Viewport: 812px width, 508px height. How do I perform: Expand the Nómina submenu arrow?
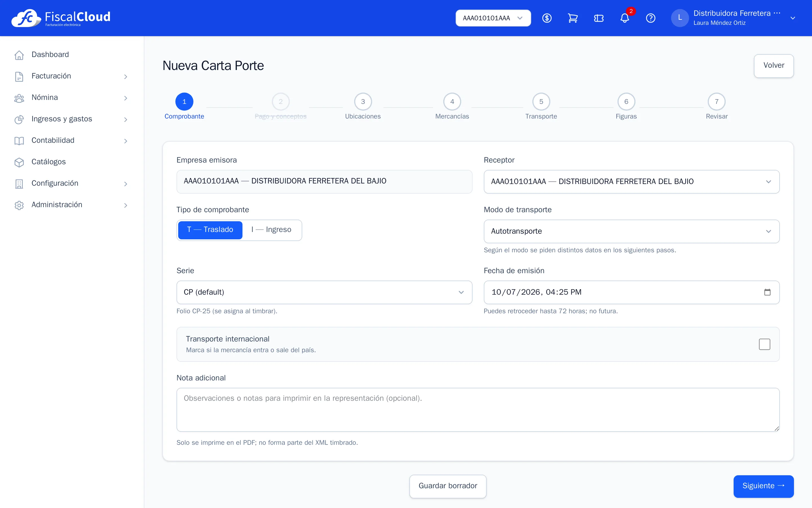[x=125, y=98]
